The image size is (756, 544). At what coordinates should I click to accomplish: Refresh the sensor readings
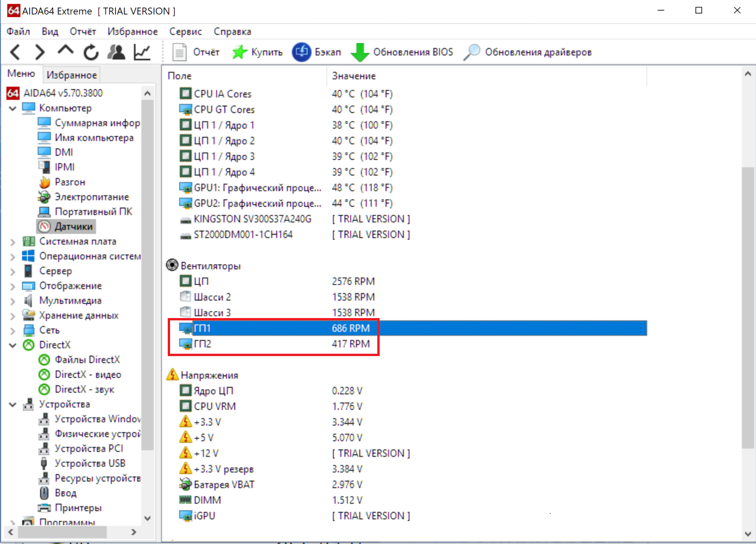pyautogui.click(x=91, y=52)
